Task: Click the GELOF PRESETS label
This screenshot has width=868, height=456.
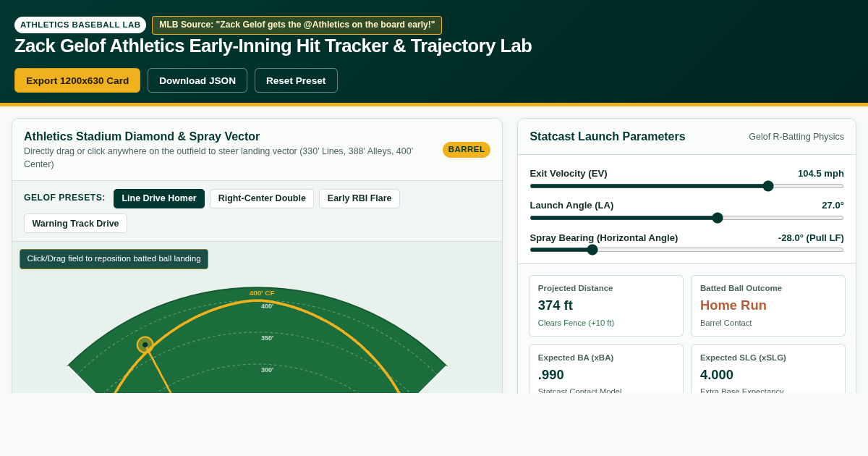Action: [x=64, y=198]
